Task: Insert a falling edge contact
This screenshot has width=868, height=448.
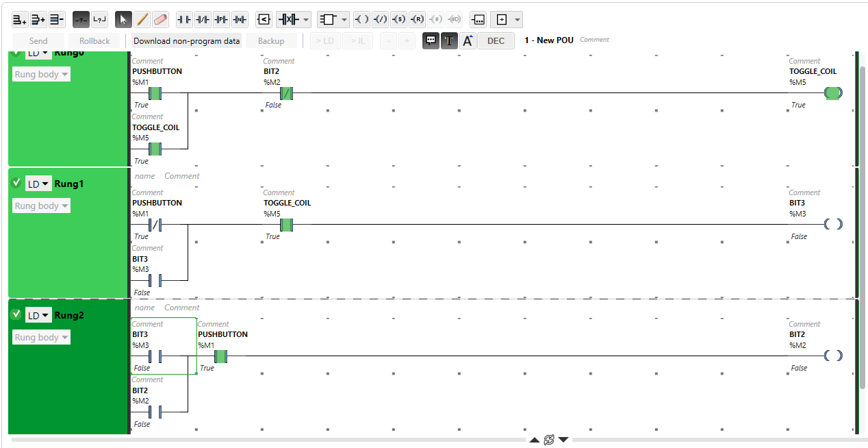Action: click(240, 20)
